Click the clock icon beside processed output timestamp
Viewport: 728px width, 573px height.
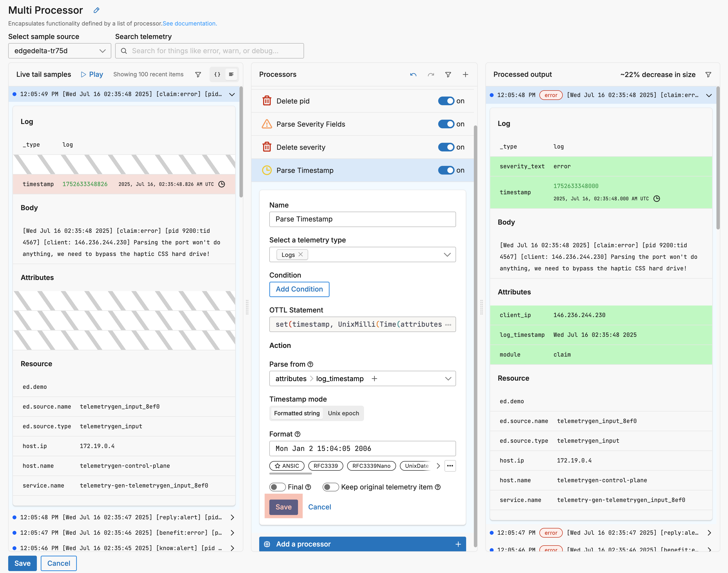click(656, 199)
